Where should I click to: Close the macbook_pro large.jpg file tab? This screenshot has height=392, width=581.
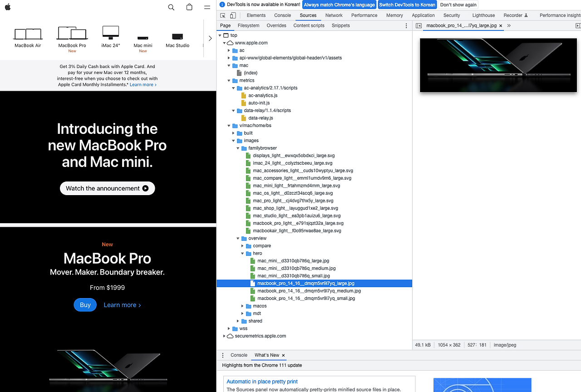tap(501, 26)
